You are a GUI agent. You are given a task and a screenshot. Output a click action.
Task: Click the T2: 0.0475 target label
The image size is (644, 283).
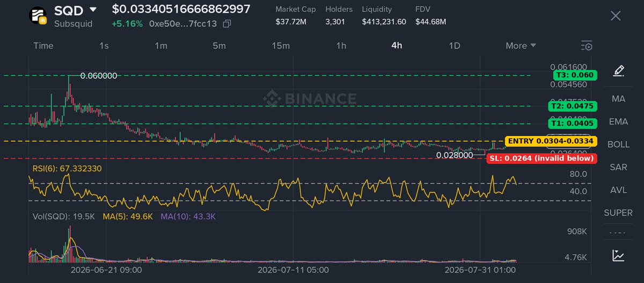click(572, 106)
